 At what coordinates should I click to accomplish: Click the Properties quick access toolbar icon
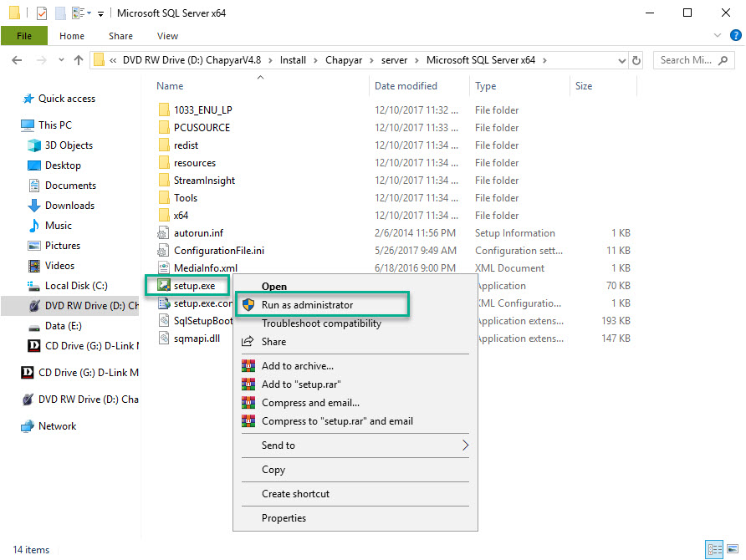click(x=42, y=13)
